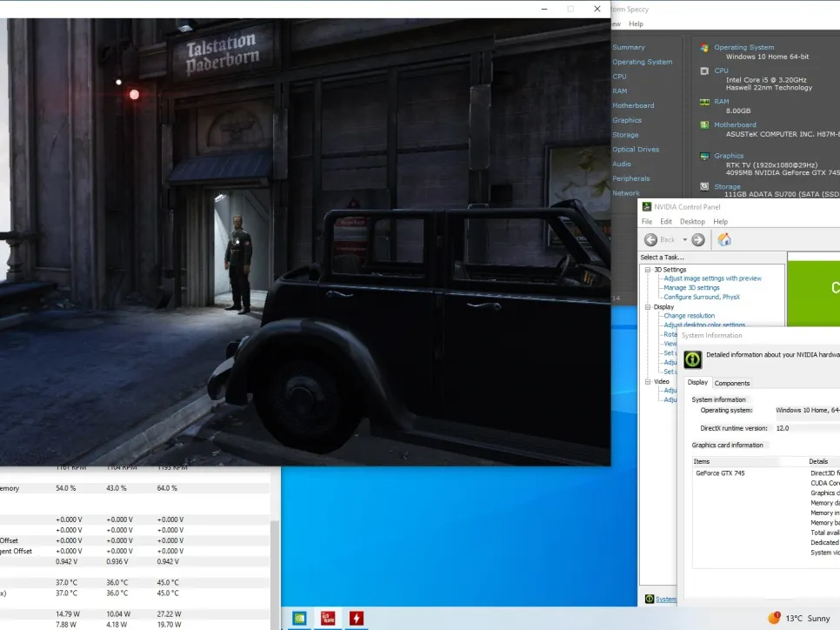Click the Operating System Windows logo in Speccy
This screenshot has width=840, height=630.
click(704, 48)
